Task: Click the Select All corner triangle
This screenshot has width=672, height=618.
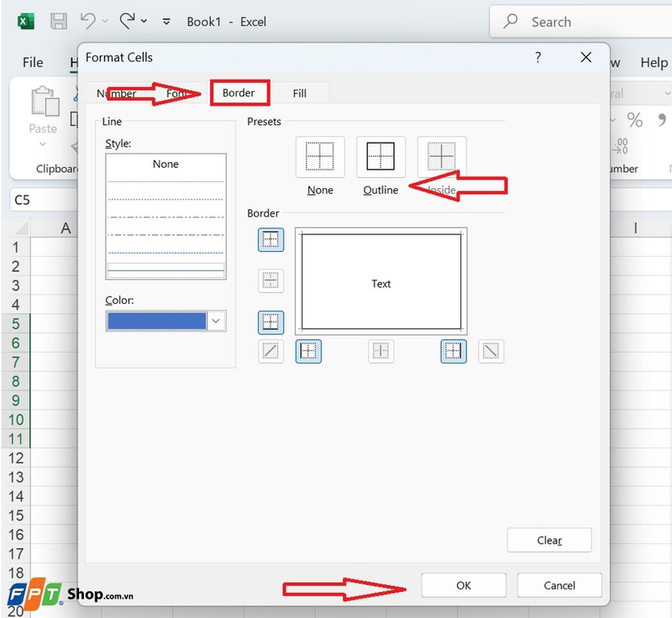Action: [x=22, y=228]
